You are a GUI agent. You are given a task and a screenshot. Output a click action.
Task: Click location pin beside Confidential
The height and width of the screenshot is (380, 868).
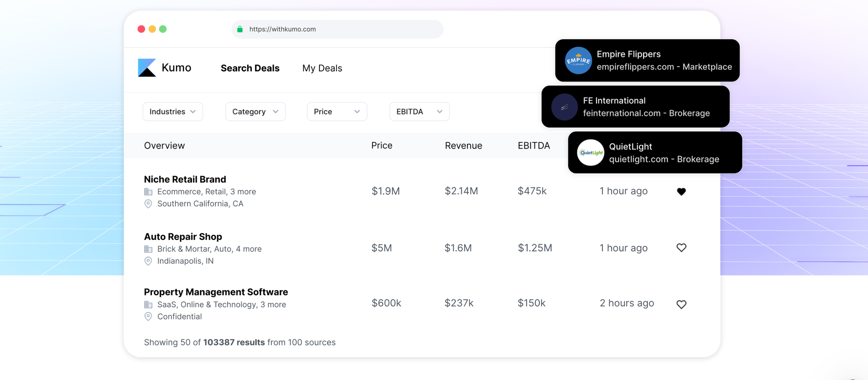148,316
